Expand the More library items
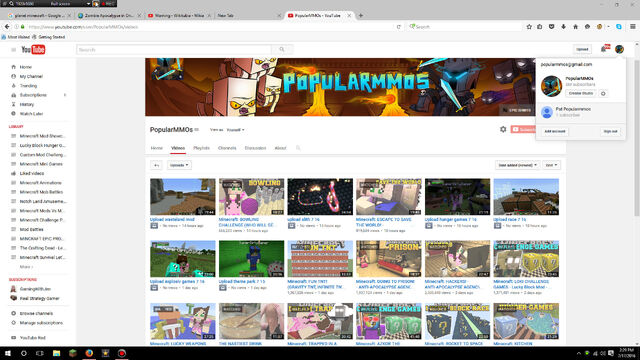This screenshot has height=360, width=640. coord(26,267)
